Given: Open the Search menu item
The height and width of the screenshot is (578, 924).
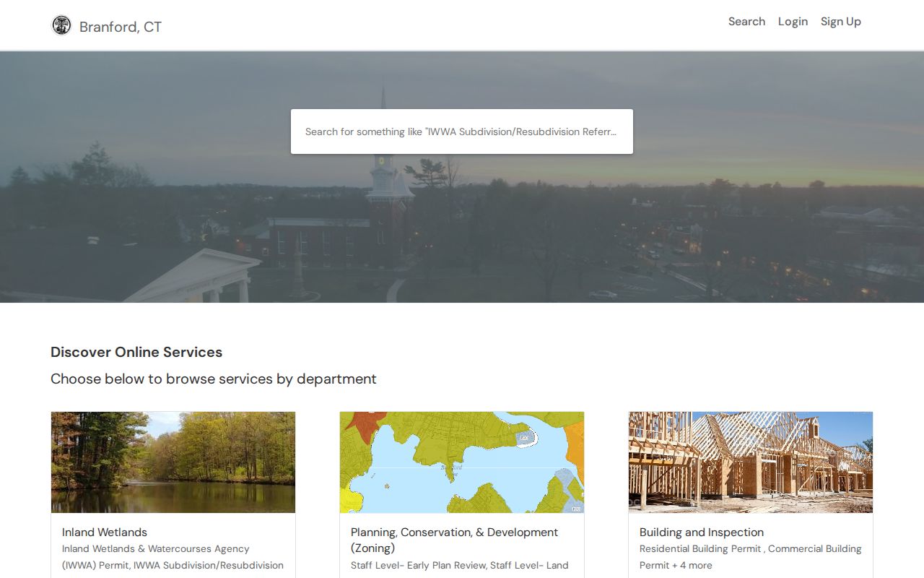Looking at the screenshot, I should (x=746, y=22).
